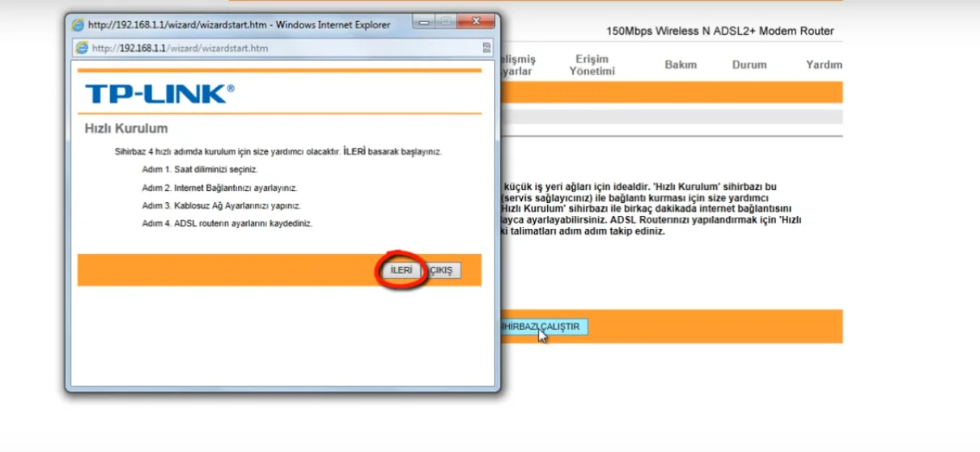Close the wizard popup window
This screenshot has width=980, height=452.
click(475, 23)
